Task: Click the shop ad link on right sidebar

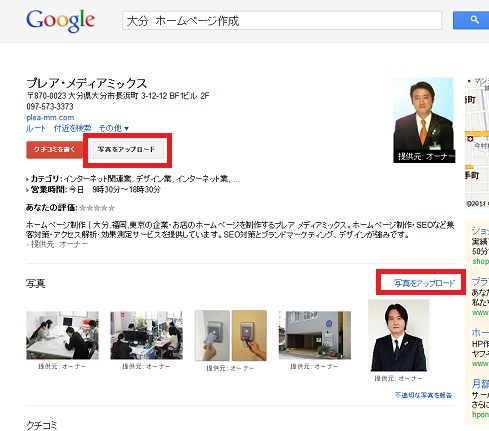Action: 480,261
